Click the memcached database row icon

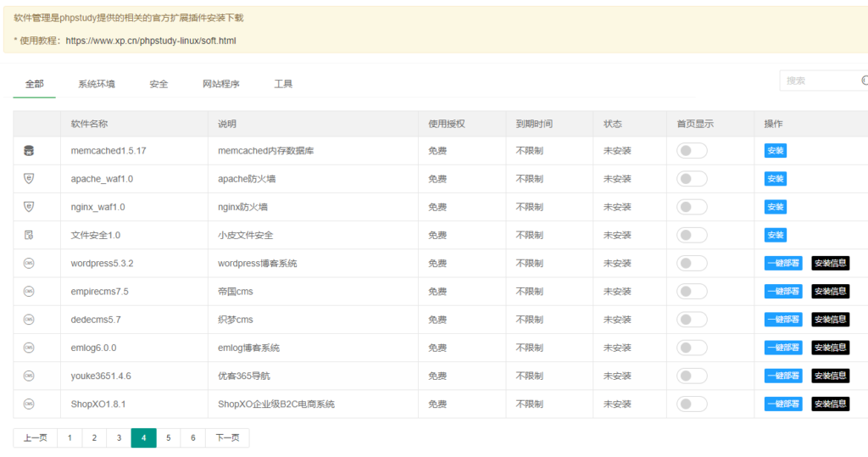pyautogui.click(x=29, y=151)
